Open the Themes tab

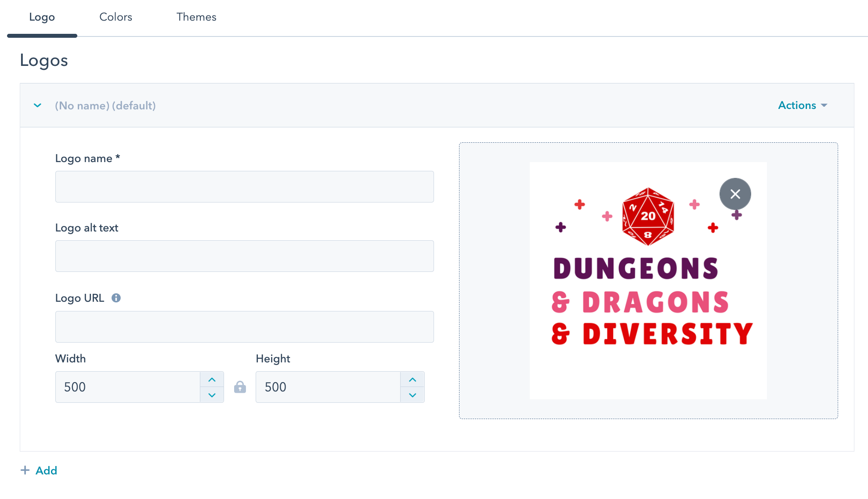click(x=196, y=17)
